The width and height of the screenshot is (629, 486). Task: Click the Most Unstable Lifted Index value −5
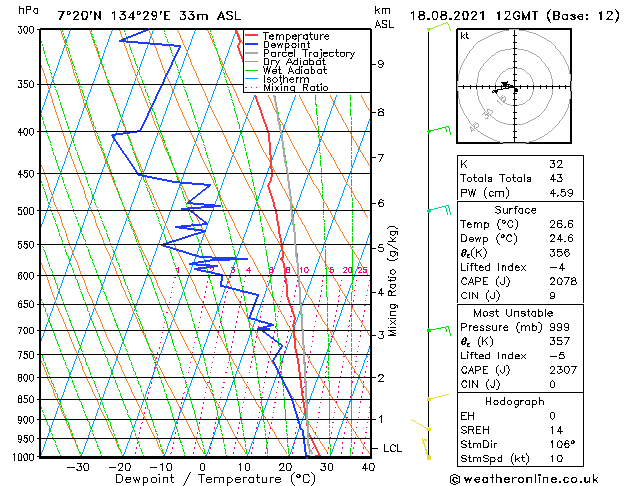point(558,356)
